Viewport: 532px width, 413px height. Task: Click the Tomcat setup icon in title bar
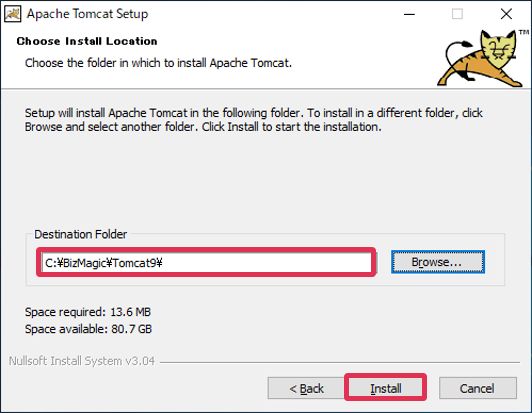13,14
